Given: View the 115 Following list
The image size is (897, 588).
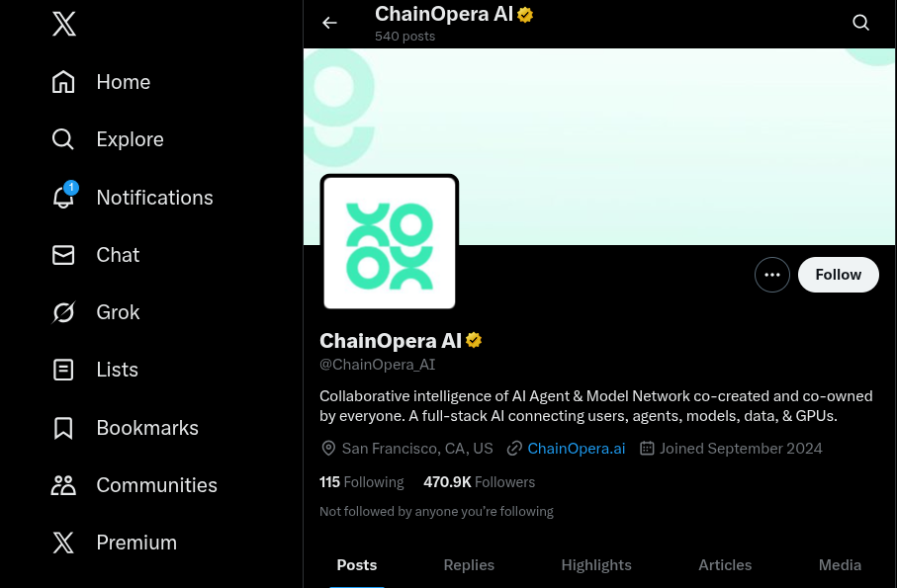Looking at the screenshot, I should 362,482.
